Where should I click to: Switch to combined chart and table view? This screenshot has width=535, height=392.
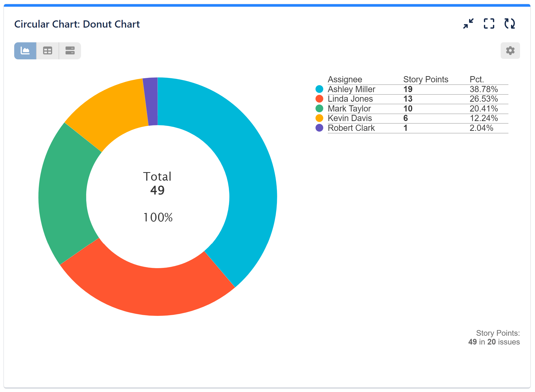point(69,51)
